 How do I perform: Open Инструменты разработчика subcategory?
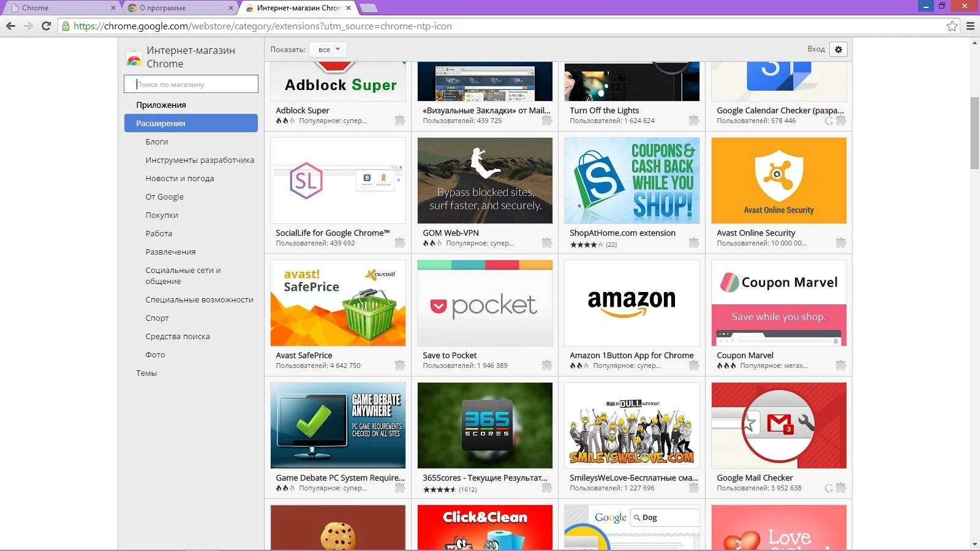(200, 160)
